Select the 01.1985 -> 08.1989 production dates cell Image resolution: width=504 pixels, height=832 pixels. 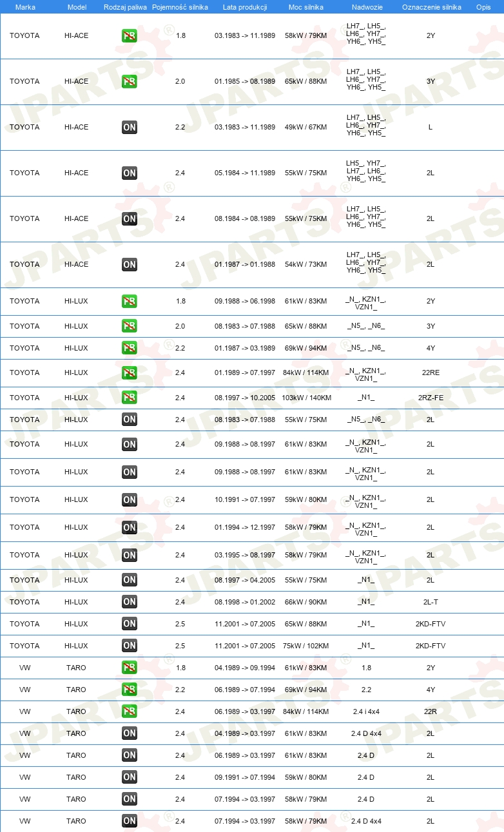pos(245,82)
